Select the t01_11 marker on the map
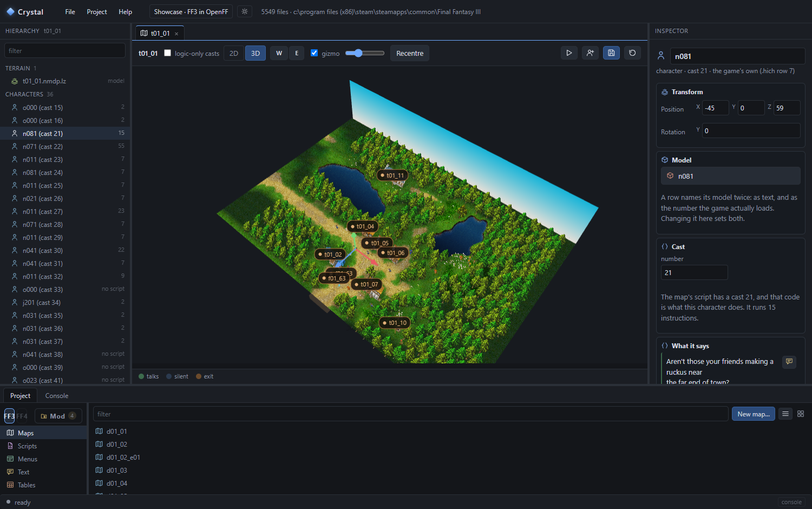 (x=392, y=175)
